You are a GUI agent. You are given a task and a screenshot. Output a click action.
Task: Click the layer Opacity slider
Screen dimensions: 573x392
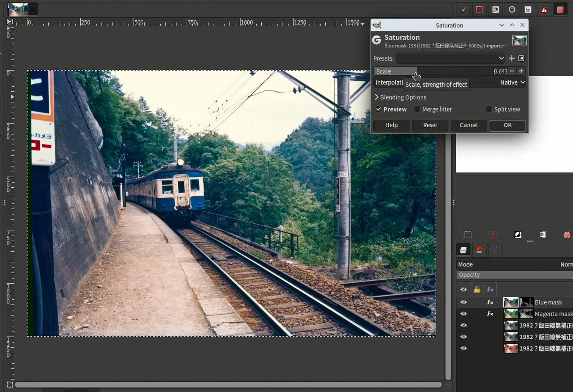(x=514, y=275)
